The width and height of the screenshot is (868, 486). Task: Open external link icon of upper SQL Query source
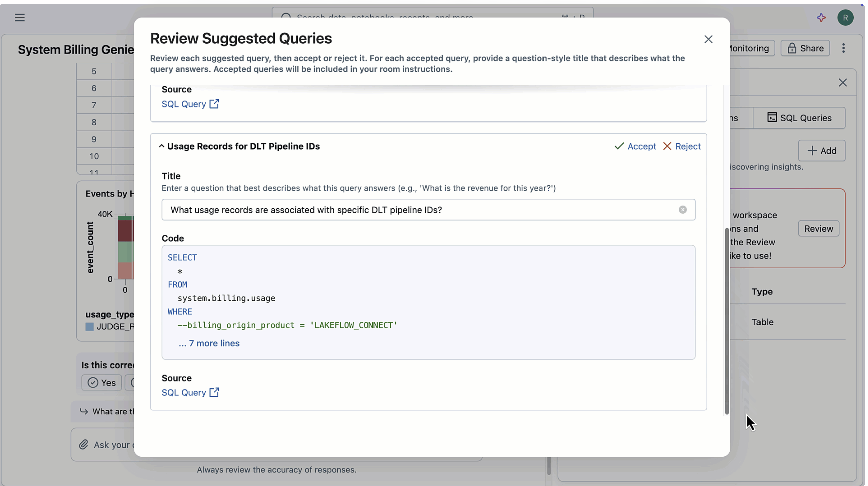(214, 104)
